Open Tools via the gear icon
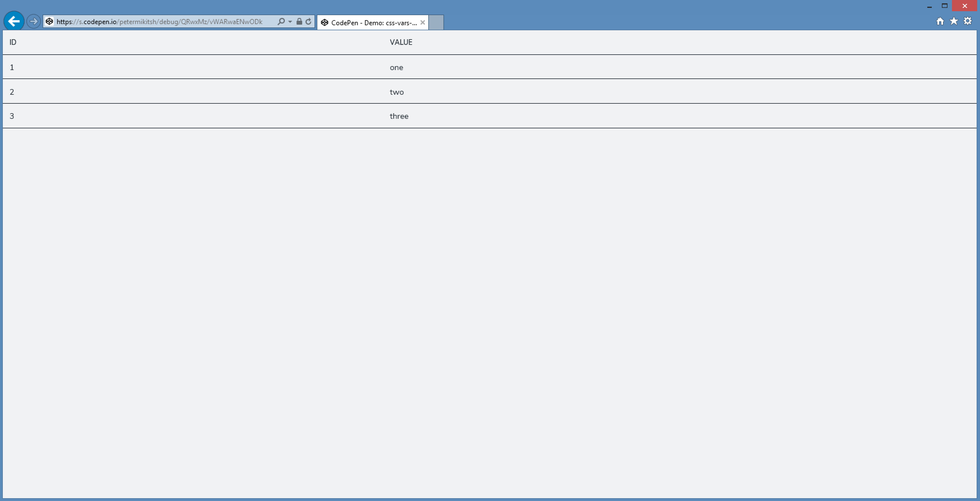Image resolution: width=980 pixels, height=501 pixels. pyautogui.click(x=967, y=21)
